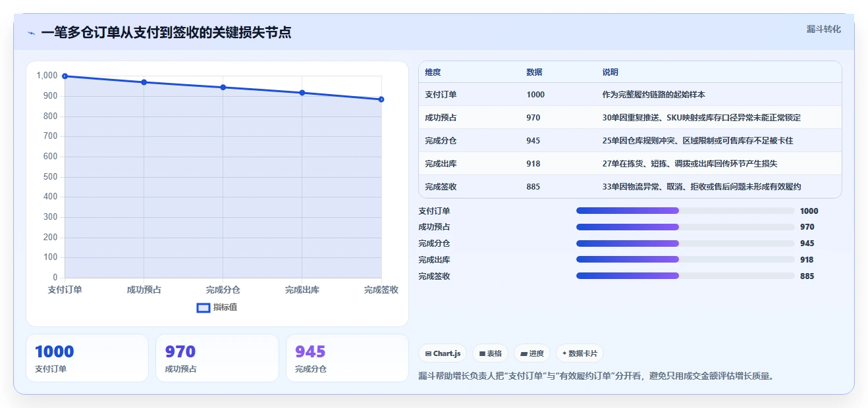Click the footer note starting with 漏斗帮助增长负责人
Screen dimensions: 868x408
(x=597, y=376)
